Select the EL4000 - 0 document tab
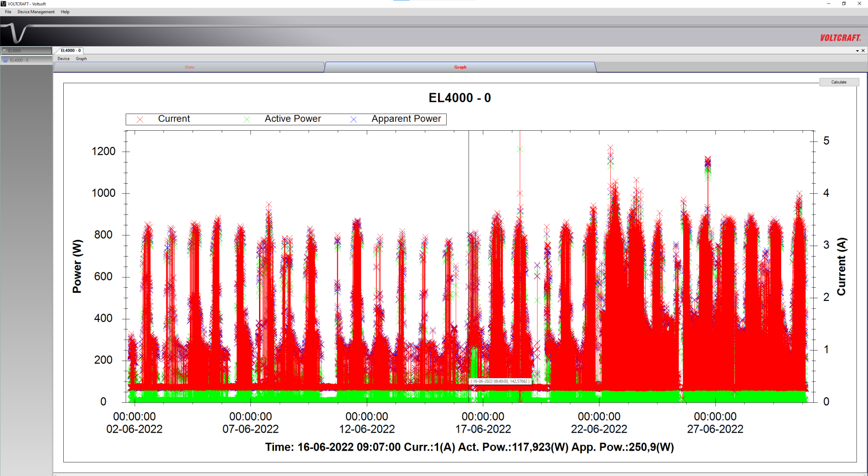Image resolution: width=868 pixels, height=476 pixels. click(x=71, y=51)
